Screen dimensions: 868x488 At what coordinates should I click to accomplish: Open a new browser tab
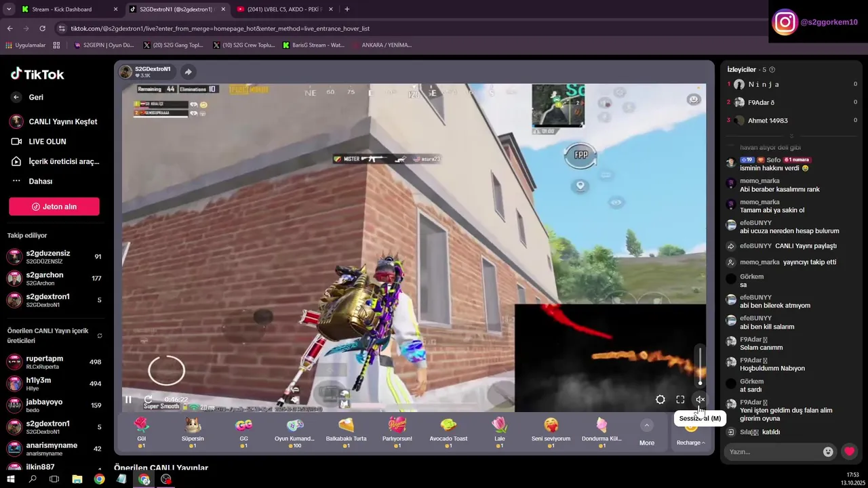click(347, 9)
